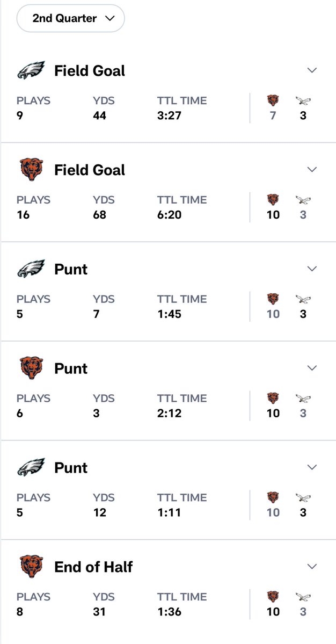Screen dimensions: 336x644
Task: Click Eagles logo on the 12-yard Punt drive
Action: click(31, 468)
